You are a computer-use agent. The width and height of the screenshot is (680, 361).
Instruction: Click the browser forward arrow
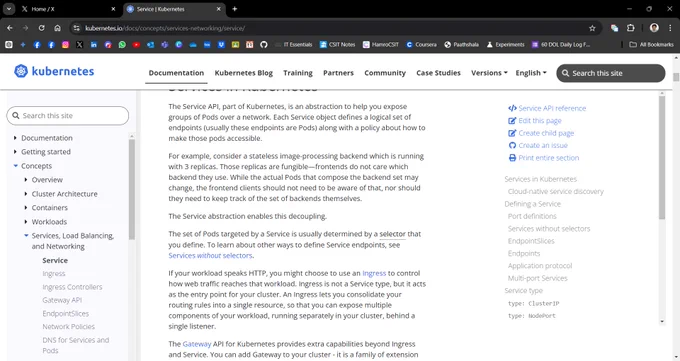tap(25, 28)
